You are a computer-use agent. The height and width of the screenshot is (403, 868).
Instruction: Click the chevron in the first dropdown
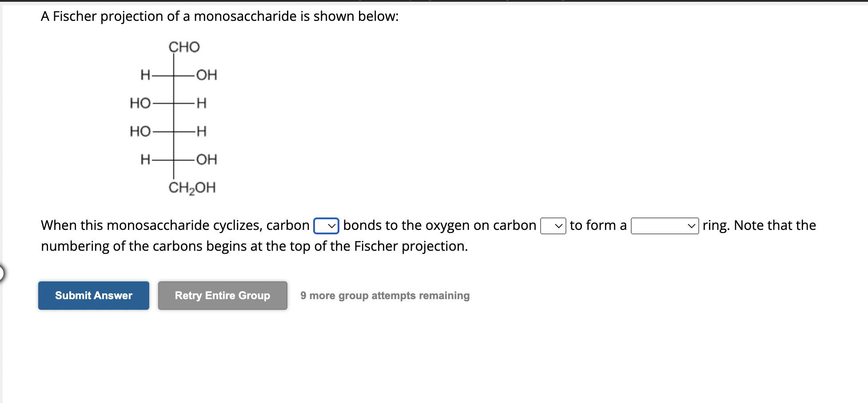(331, 226)
